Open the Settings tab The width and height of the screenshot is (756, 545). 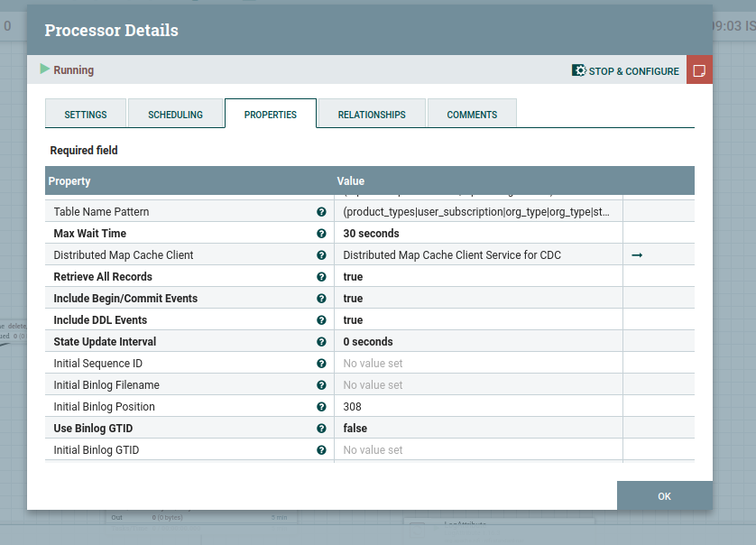pos(86,114)
